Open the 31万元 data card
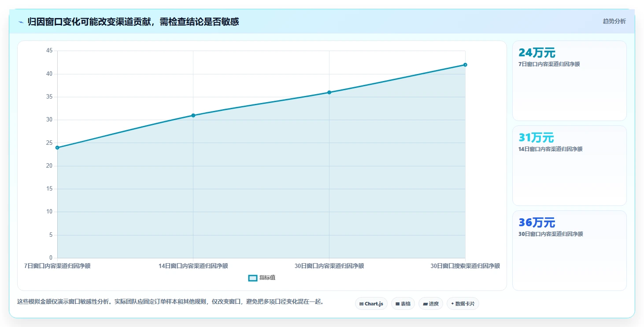 [569, 165]
